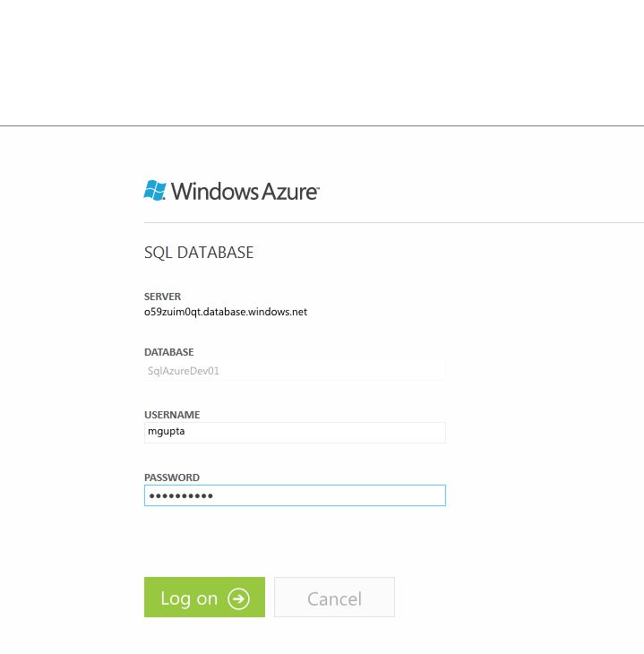This screenshot has height=654, width=644.
Task: Click the DATABASE field label
Action: point(169,352)
